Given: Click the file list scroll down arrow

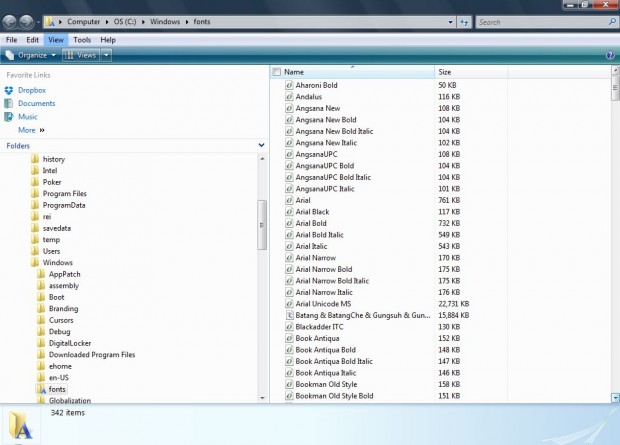Looking at the screenshot, I should coord(615,398).
